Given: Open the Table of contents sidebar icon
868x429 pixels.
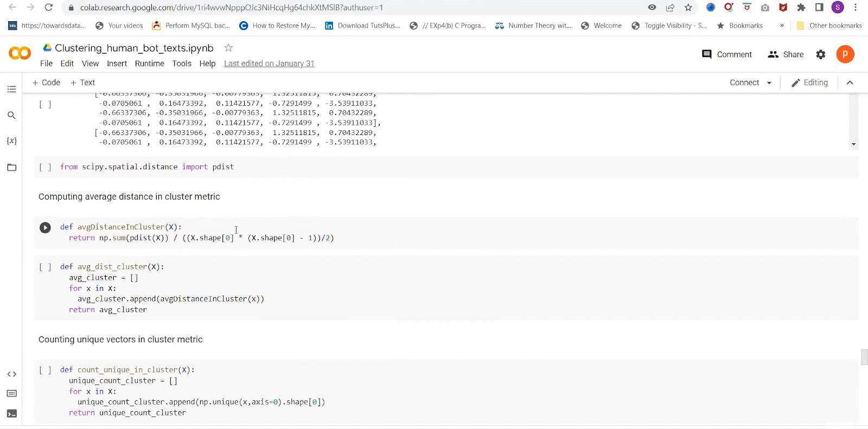Looking at the screenshot, I should click(x=11, y=89).
